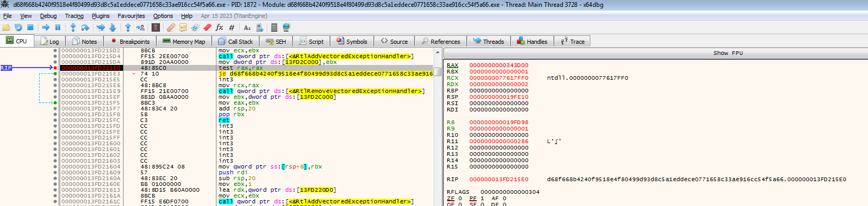Toggle breakpoint bullet at address 13FD215D2
The width and height of the screenshot is (868, 206).
click(x=55, y=51)
